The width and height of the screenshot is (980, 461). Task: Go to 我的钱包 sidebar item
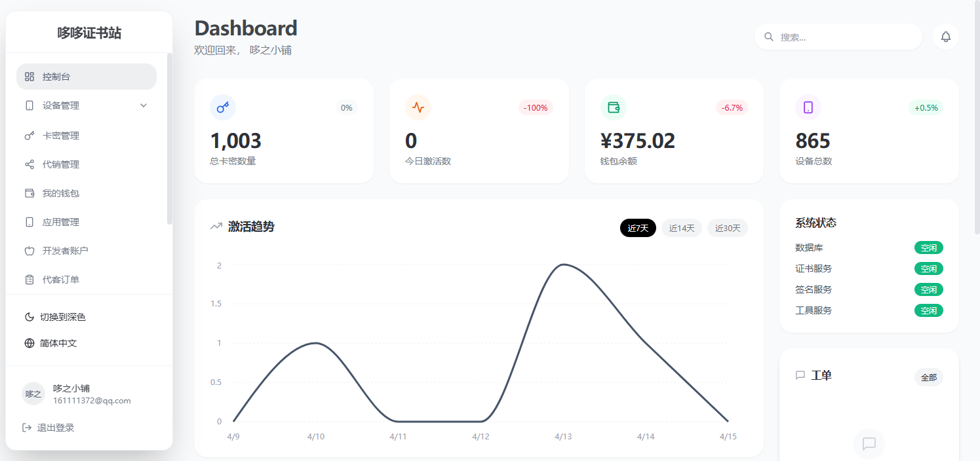(87, 193)
